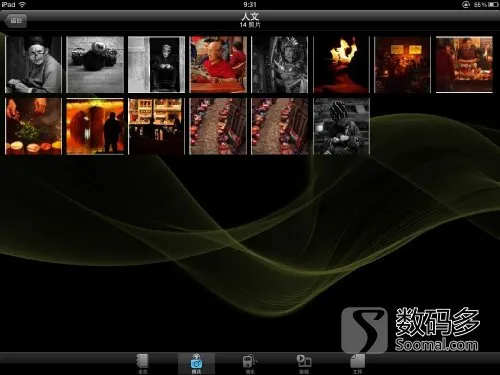Open photo of man in dark doorway
Screen dimensions: 500x375
[156, 64]
